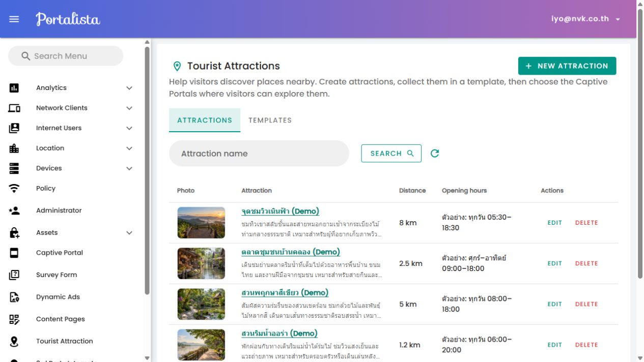Delete the สวนพฤกษาสีเขียว attraction
Image resolution: width=644 pixels, height=362 pixels.
point(586,304)
